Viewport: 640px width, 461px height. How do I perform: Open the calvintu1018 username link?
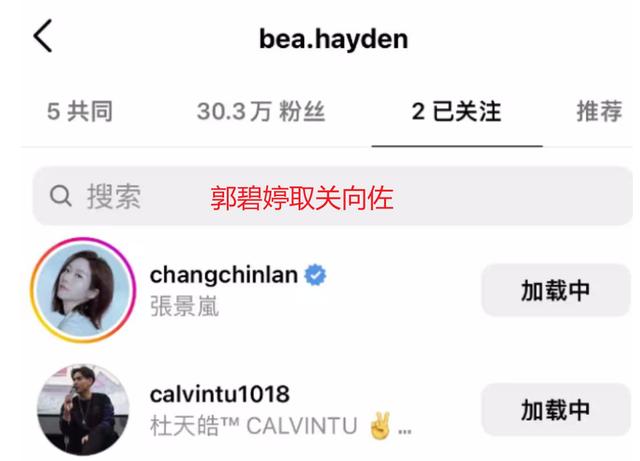click(x=220, y=394)
